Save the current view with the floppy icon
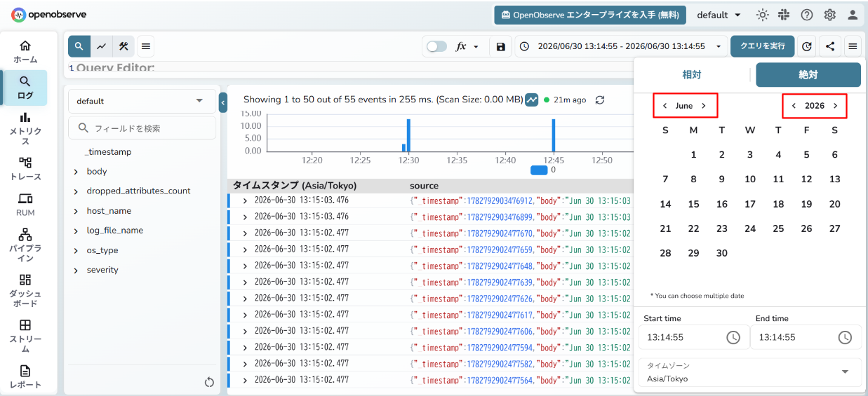 tap(500, 46)
